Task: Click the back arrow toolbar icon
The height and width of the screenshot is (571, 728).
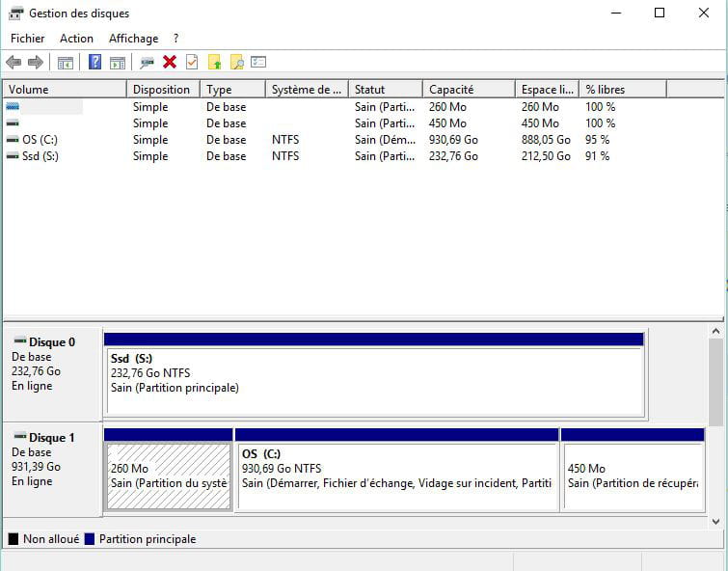Action: (x=13, y=63)
